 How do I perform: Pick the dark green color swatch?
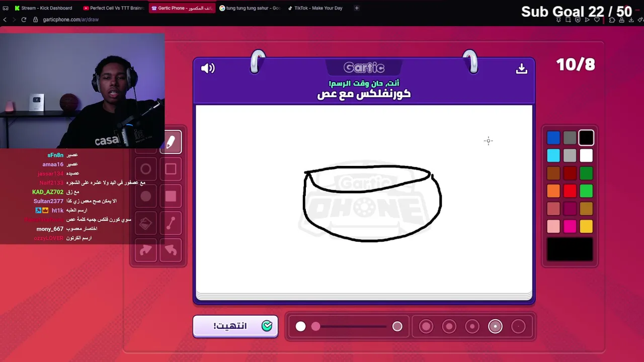point(586,173)
